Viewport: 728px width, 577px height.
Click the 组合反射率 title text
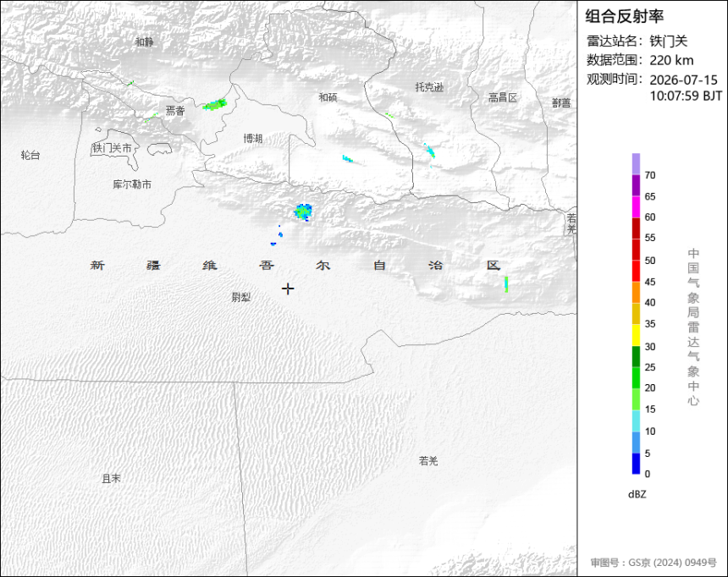624,16
